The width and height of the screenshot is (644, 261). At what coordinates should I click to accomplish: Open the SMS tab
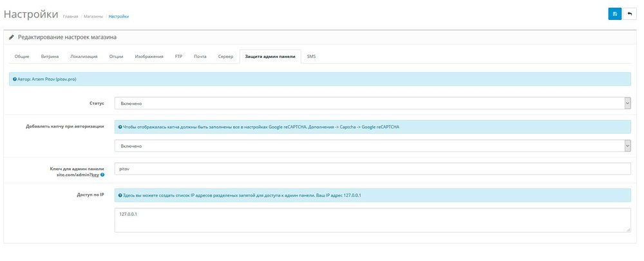[311, 57]
